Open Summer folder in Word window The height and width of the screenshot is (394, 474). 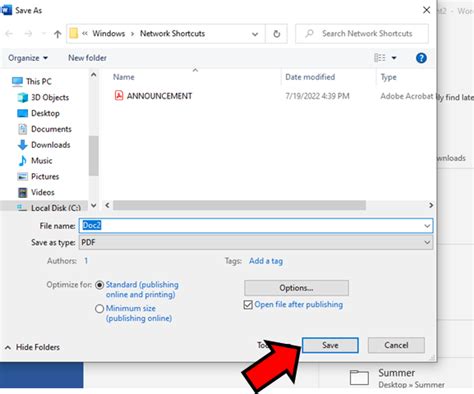pos(397,378)
